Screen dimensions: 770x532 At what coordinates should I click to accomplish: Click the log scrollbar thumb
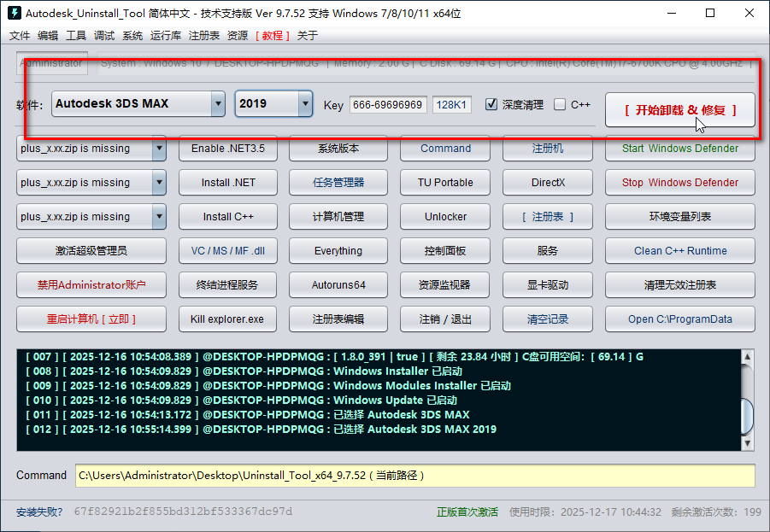[x=748, y=417]
